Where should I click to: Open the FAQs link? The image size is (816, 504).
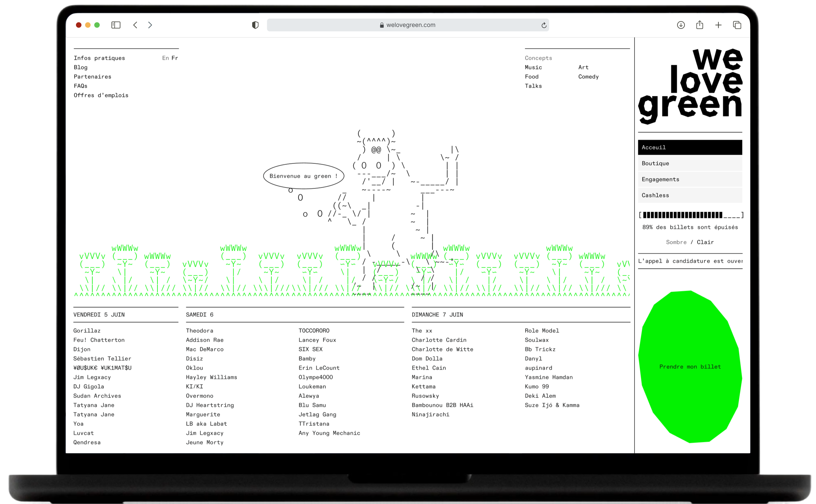(80, 86)
